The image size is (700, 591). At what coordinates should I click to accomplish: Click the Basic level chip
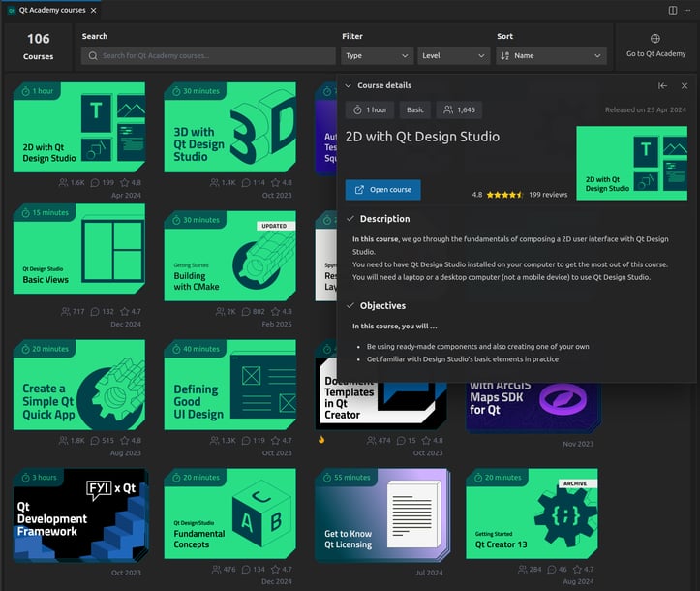pyautogui.click(x=414, y=109)
